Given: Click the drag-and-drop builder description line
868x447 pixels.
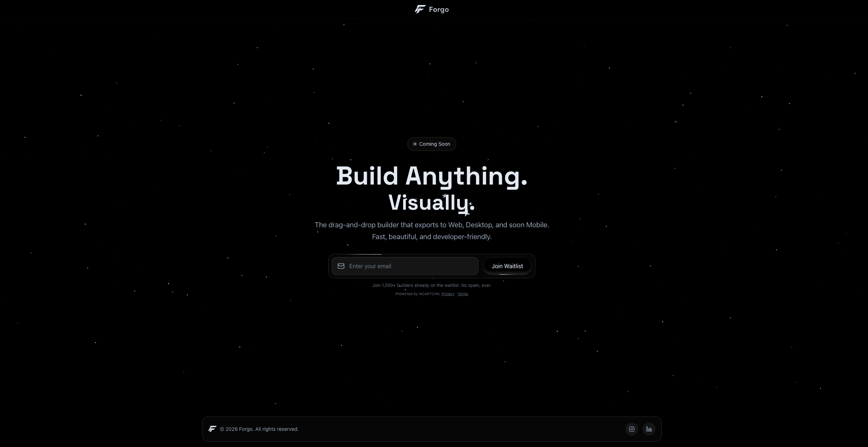Looking at the screenshot, I should click(x=431, y=225).
